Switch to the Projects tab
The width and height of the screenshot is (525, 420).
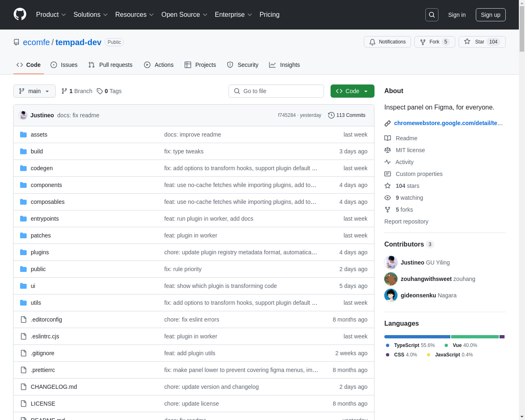pos(200,65)
